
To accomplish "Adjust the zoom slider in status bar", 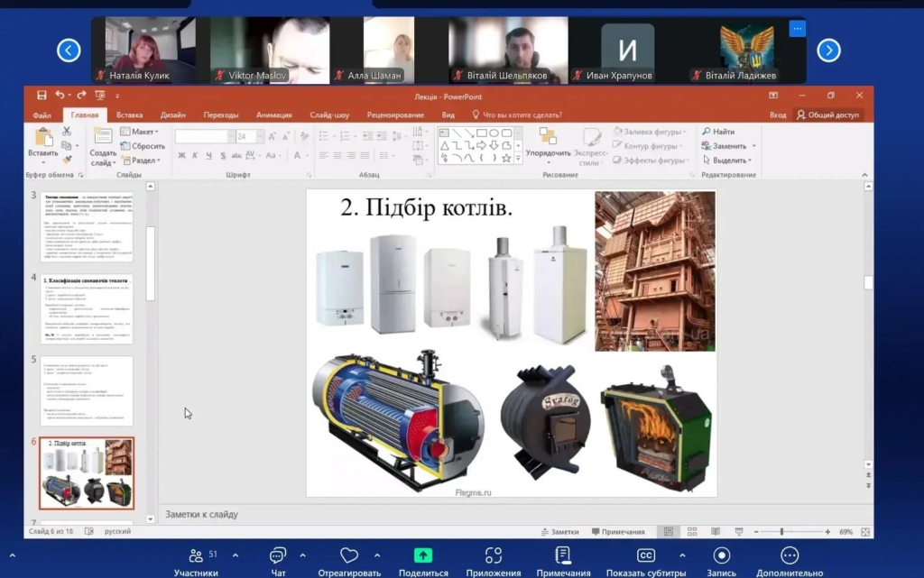I will click(x=781, y=532).
